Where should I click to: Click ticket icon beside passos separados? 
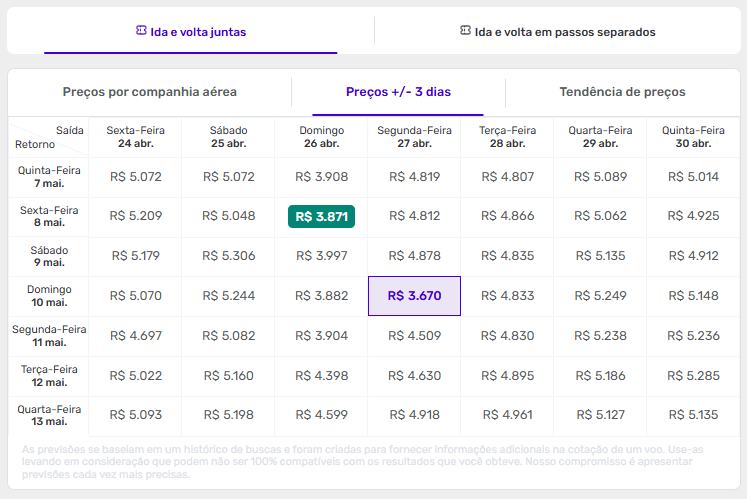coord(465,31)
